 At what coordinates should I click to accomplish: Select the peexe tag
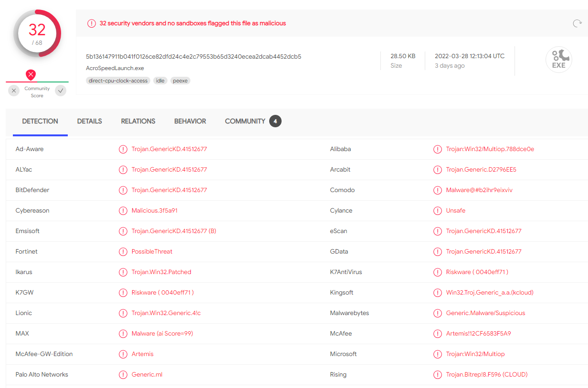click(180, 81)
